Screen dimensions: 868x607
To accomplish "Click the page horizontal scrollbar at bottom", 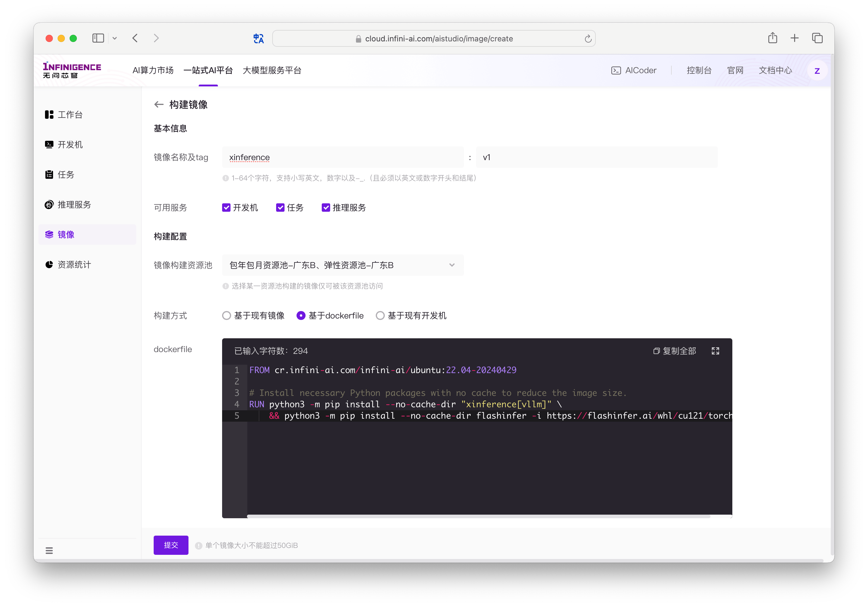I will click(428, 561).
